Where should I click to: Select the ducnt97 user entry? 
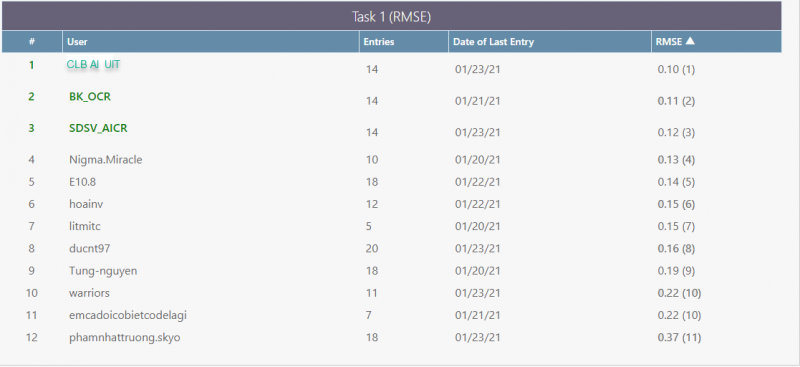89,249
